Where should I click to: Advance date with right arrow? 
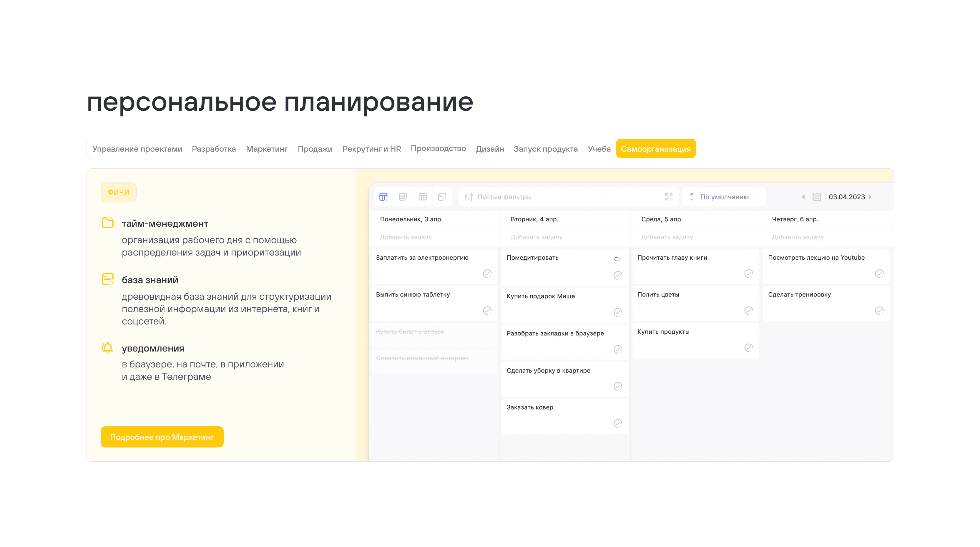pos(870,197)
